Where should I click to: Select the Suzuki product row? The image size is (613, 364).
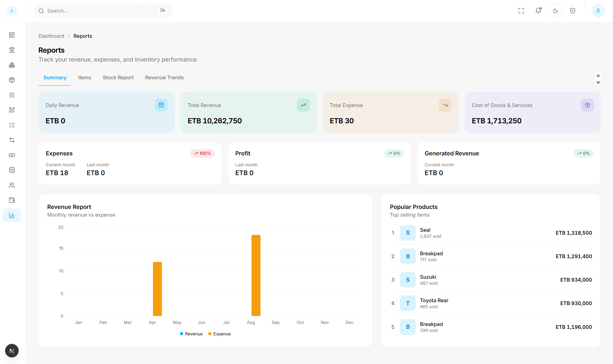click(491, 280)
